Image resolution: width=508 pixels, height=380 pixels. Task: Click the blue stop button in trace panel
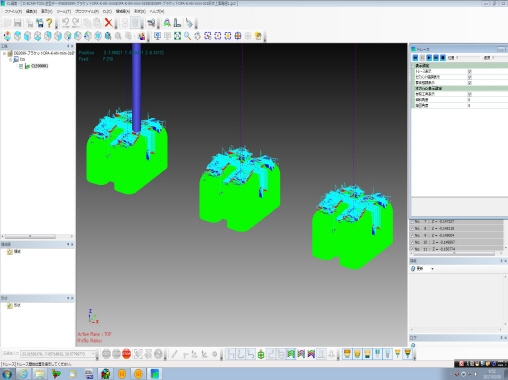tap(443, 58)
